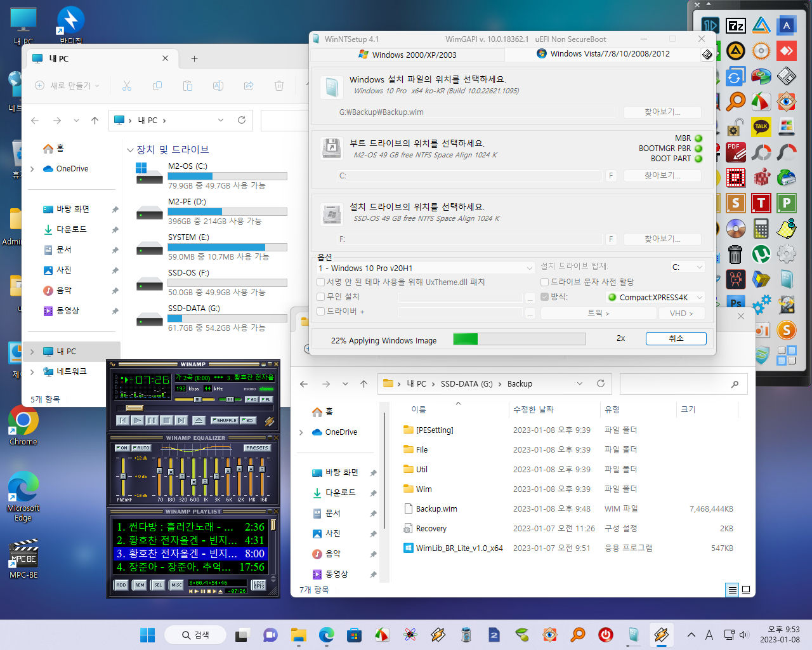Expand 네트워크 node in 내 PC sidebar
Screen dimensions: 812x650
point(32,372)
